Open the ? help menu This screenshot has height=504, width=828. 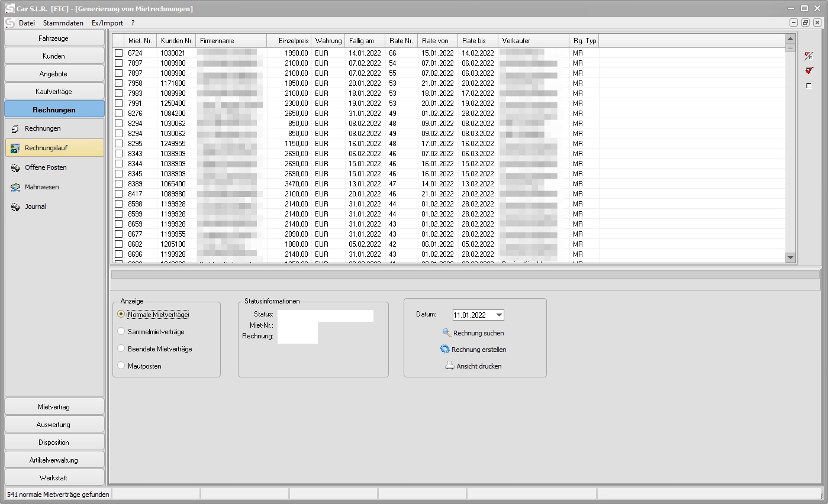point(133,23)
